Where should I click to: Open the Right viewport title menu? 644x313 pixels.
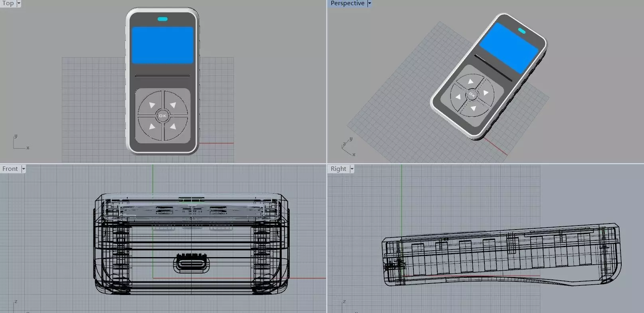tap(338, 169)
